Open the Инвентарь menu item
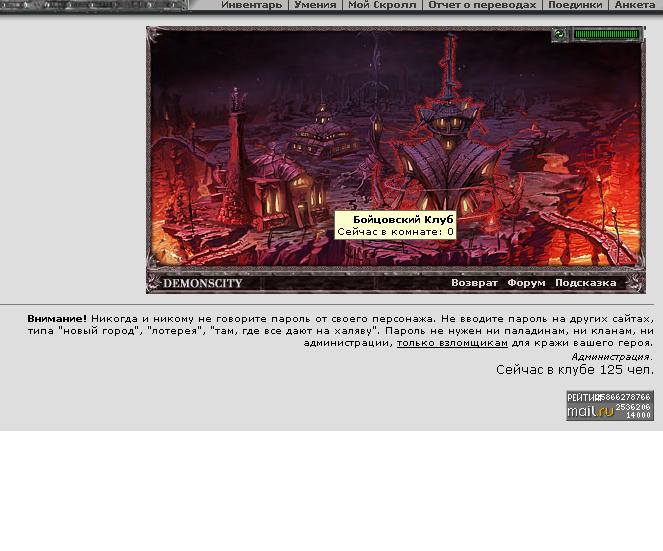Viewport: 663px width, 551px height. [x=251, y=5]
